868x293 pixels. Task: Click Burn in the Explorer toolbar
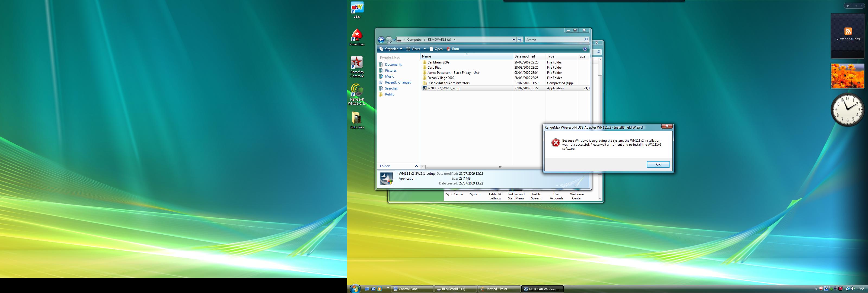pos(453,49)
